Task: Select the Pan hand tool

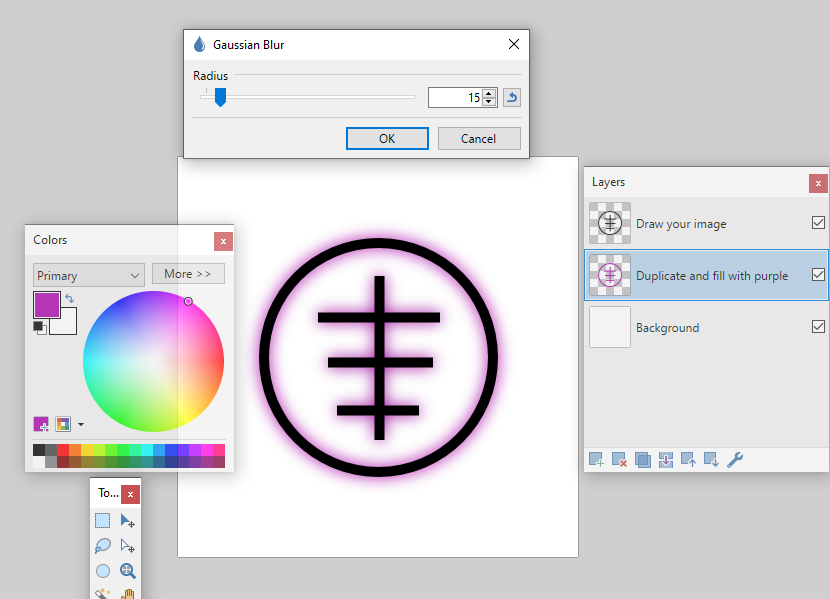Action: [x=128, y=594]
